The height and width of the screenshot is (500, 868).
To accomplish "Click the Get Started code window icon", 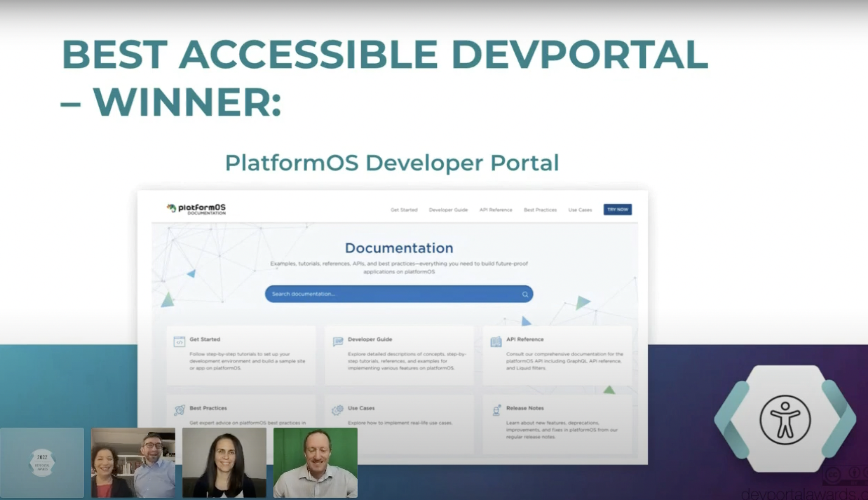I will coord(179,342).
